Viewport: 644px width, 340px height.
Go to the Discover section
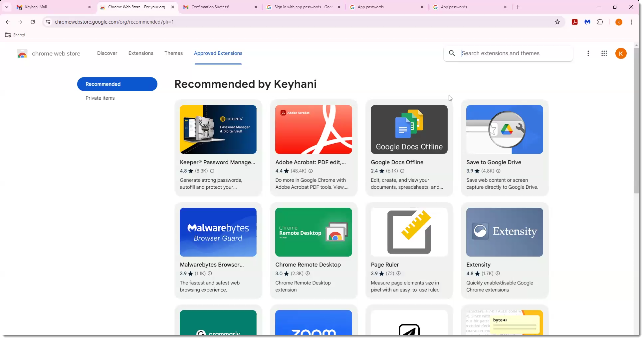107,53
